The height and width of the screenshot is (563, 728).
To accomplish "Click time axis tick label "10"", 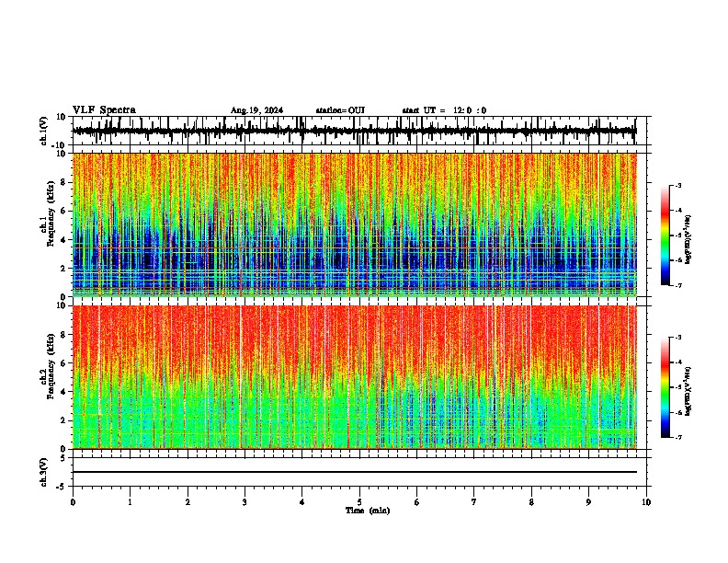I will tap(646, 502).
